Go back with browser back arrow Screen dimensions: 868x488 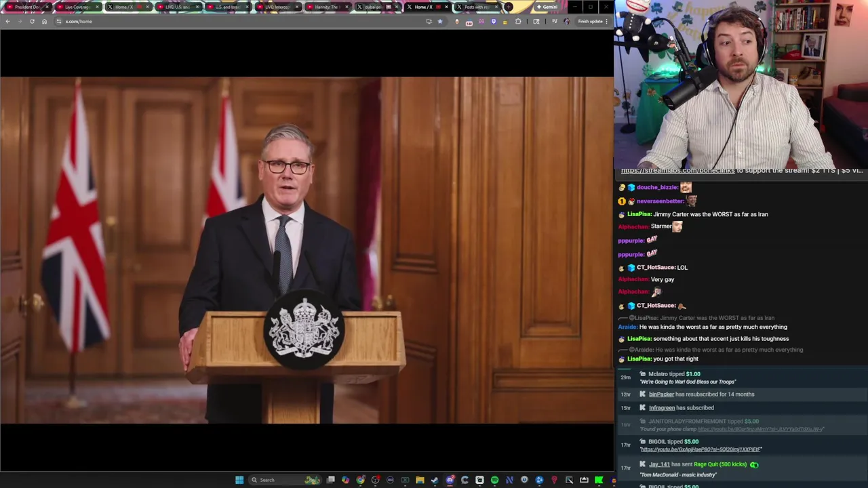(x=7, y=21)
